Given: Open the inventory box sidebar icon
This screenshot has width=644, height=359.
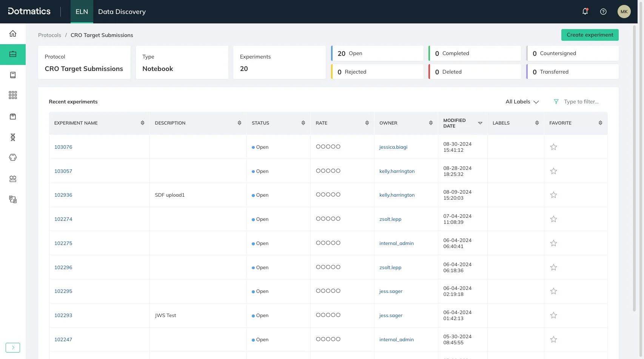Looking at the screenshot, I should click(x=13, y=117).
